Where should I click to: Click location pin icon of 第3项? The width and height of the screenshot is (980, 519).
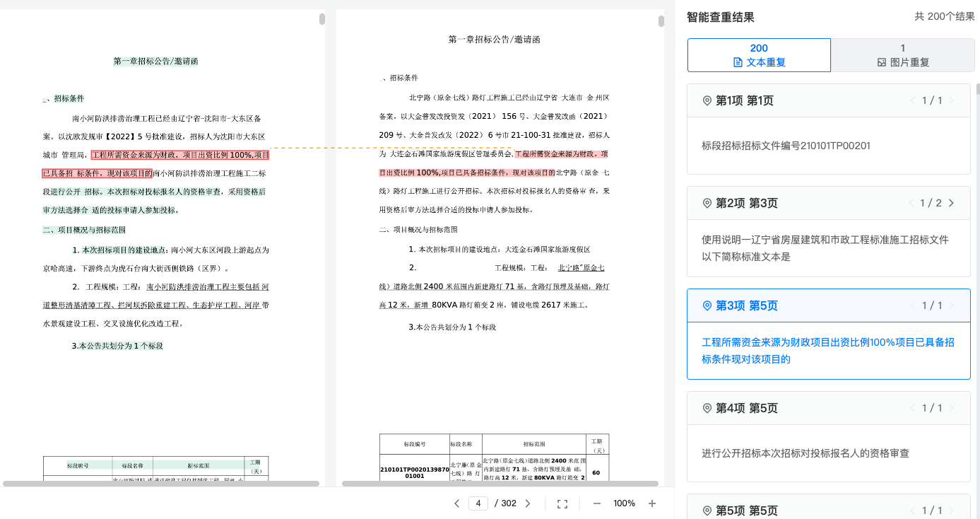pyautogui.click(x=707, y=305)
